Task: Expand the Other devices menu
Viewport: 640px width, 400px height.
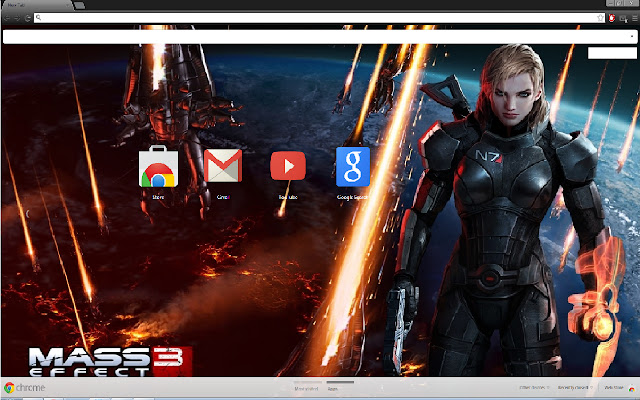Action: point(534,387)
